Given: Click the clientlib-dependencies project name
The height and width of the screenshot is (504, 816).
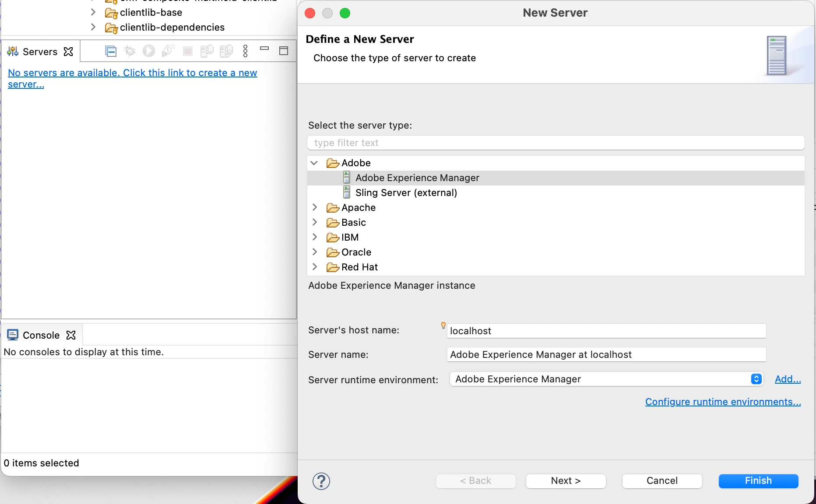Looking at the screenshot, I should tap(172, 27).
